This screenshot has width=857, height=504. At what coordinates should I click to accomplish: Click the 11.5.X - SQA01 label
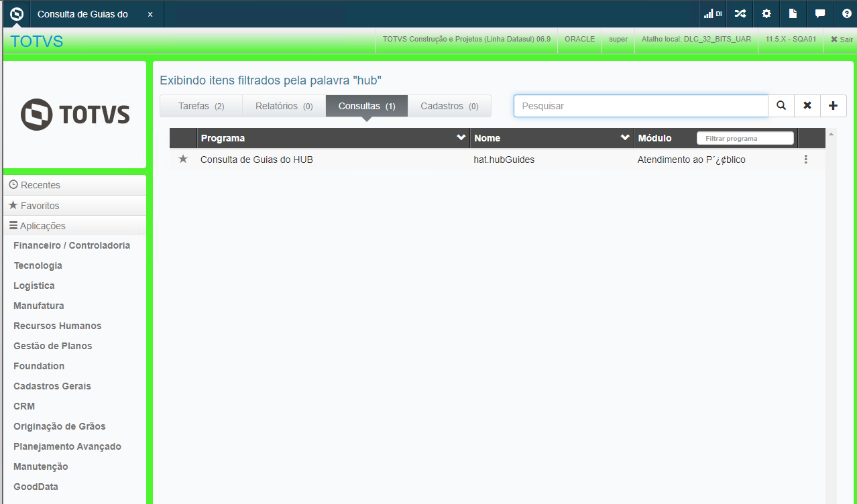click(791, 39)
